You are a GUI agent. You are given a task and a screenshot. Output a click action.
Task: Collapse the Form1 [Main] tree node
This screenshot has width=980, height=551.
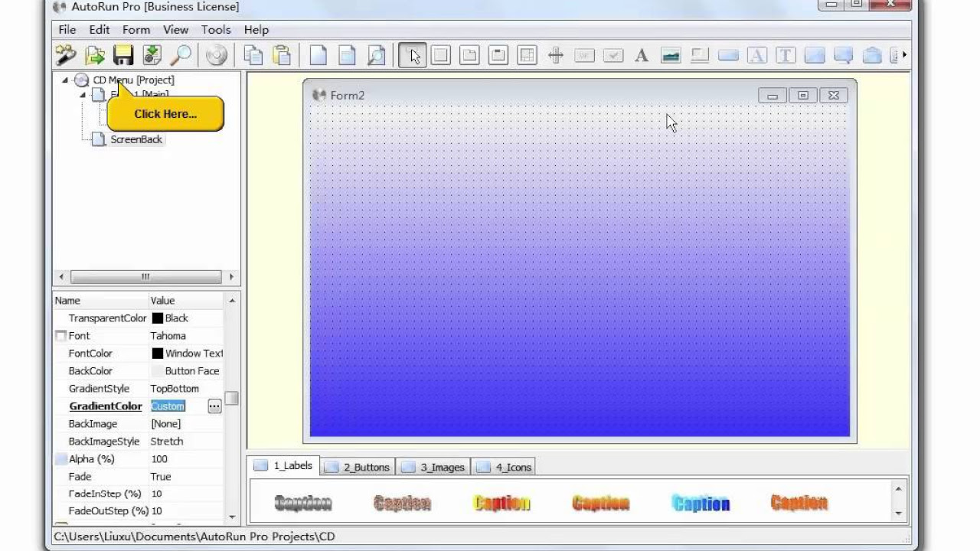83,95
